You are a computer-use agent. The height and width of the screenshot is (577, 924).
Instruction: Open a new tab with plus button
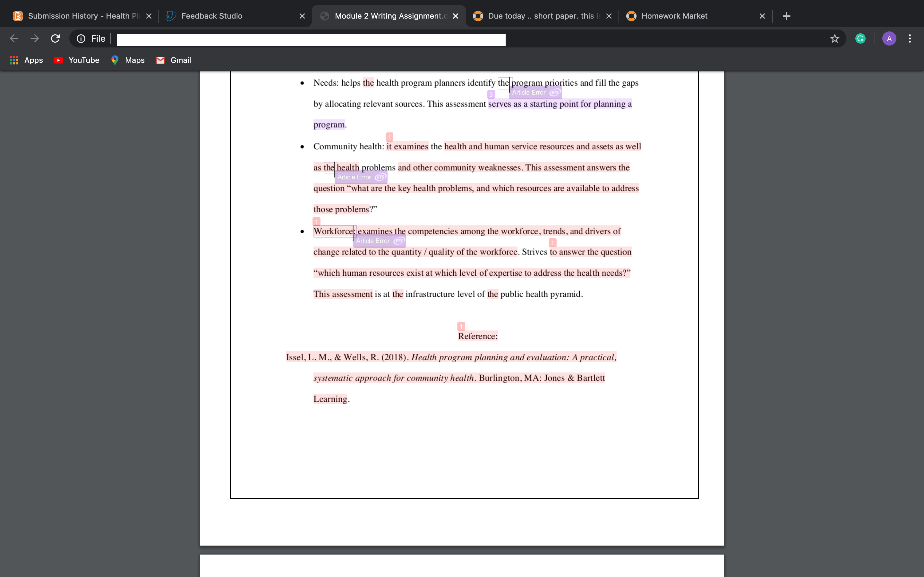[x=787, y=16]
